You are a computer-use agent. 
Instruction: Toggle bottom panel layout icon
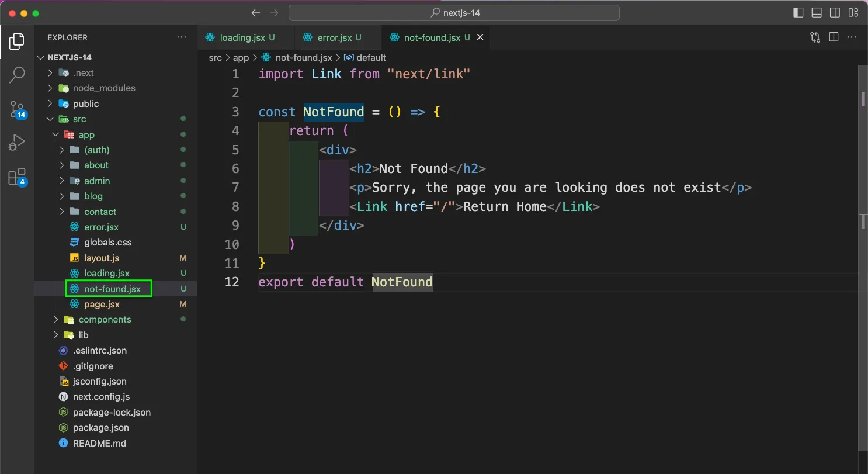pyautogui.click(x=817, y=13)
